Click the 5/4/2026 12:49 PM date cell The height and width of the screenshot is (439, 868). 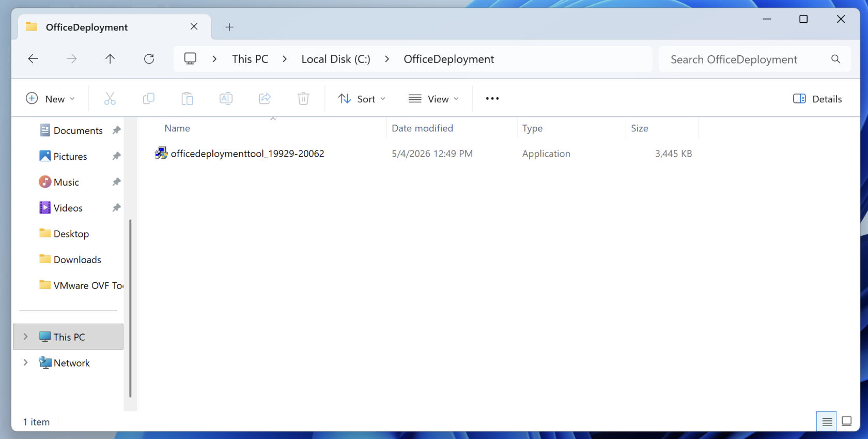tap(432, 154)
